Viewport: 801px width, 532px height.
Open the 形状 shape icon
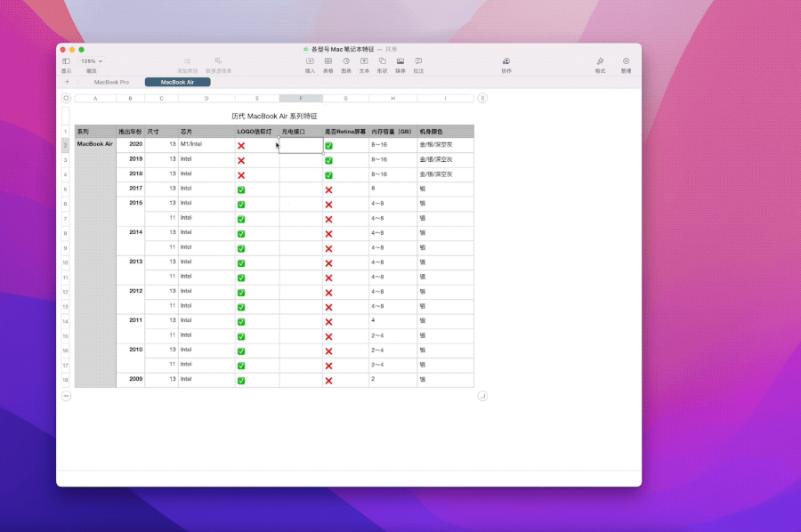(x=382, y=61)
